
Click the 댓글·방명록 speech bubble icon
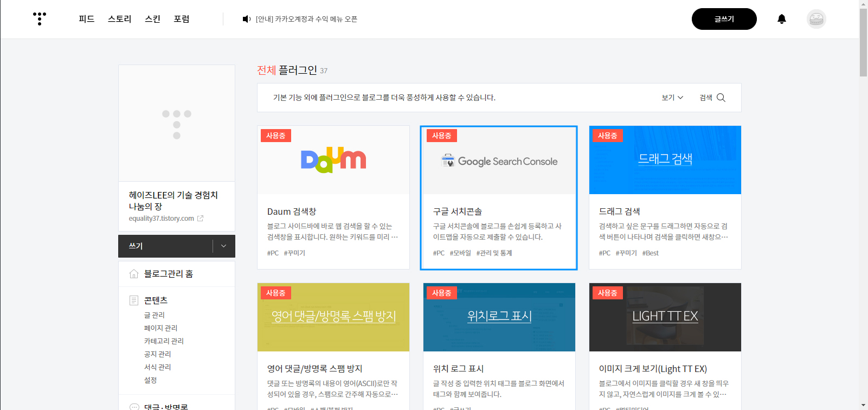134,407
